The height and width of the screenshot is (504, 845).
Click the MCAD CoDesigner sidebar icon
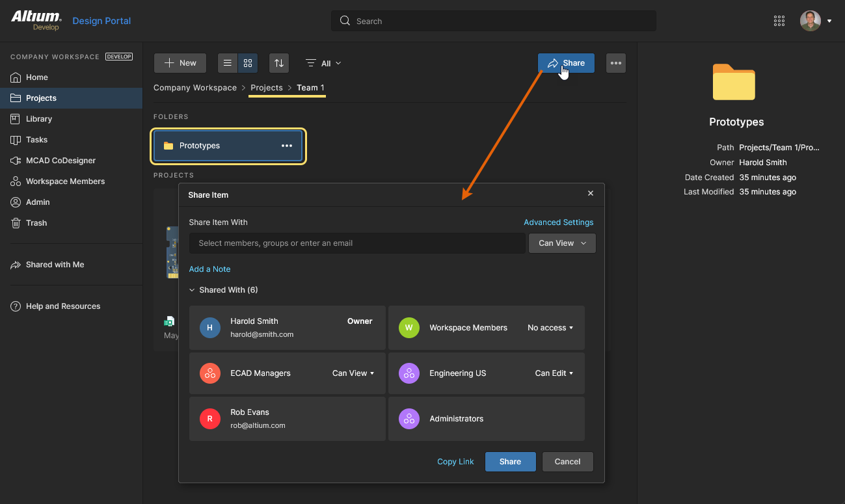point(16,161)
